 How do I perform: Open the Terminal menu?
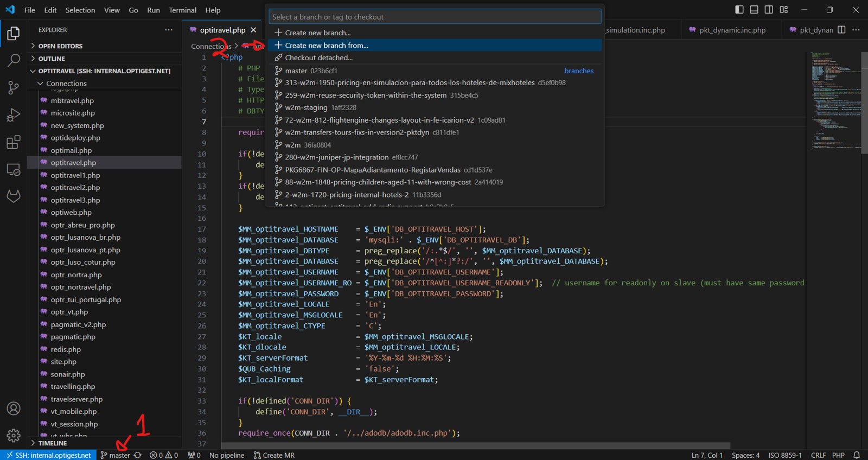click(182, 10)
